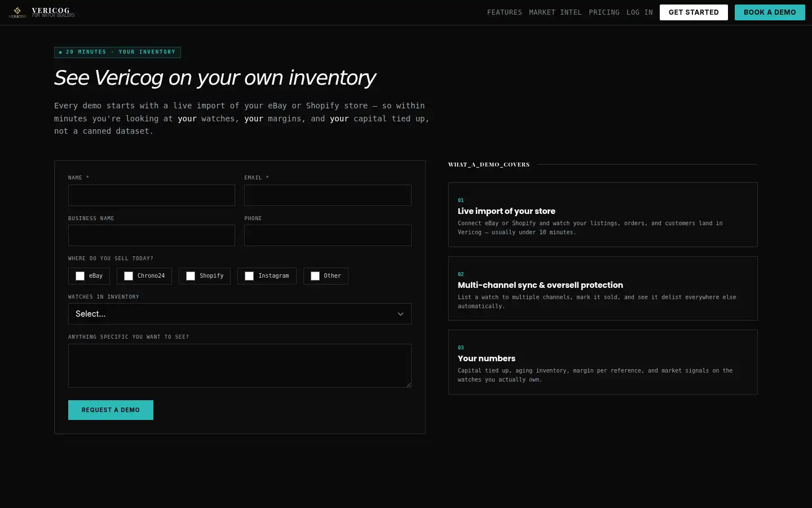Click the 'Where do you sell today?' label
The height and width of the screenshot is (508, 812).
pyautogui.click(x=111, y=259)
